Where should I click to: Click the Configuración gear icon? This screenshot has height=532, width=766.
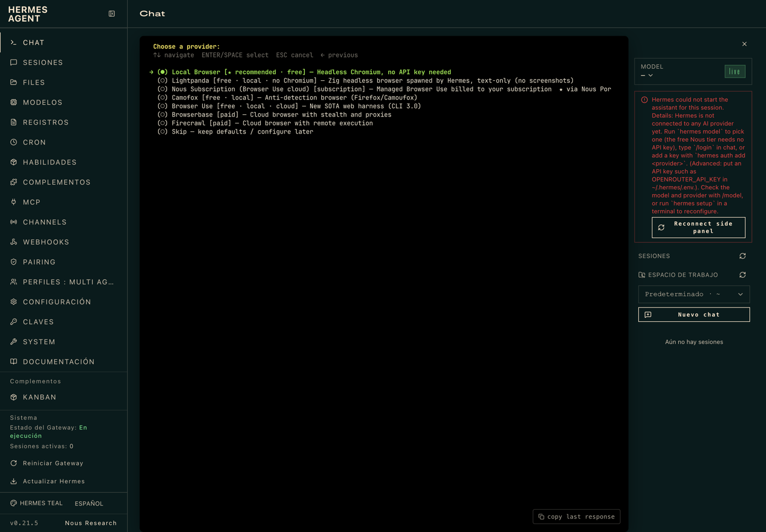tap(14, 302)
